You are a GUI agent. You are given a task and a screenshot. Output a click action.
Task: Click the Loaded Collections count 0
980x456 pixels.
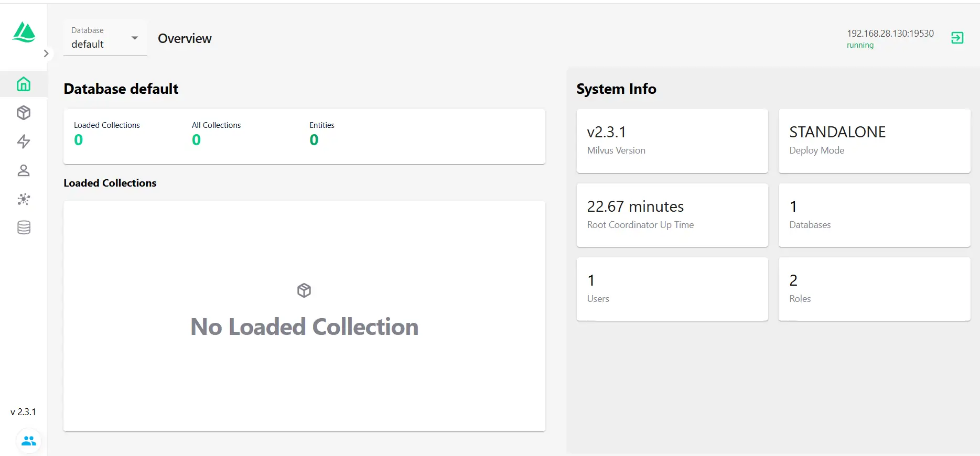point(78,140)
